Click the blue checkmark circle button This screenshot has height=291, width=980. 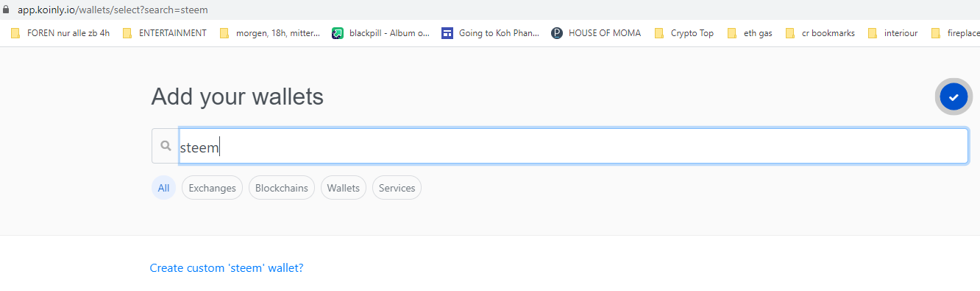coord(954,97)
